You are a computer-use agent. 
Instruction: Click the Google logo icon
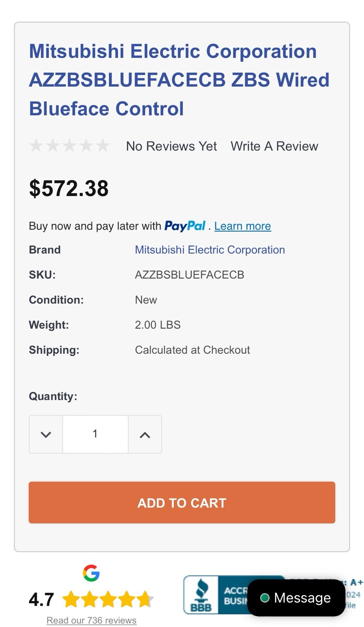click(91, 573)
